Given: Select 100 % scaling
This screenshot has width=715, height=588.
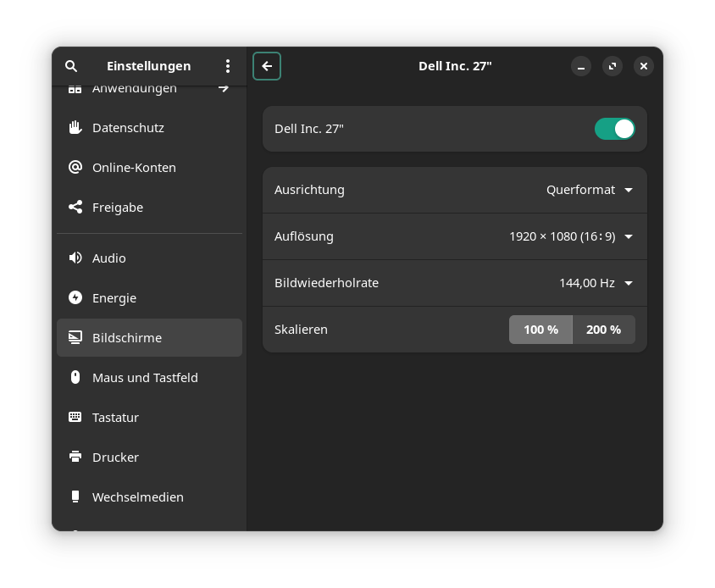Looking at the screenshot, I should click(540, 330).
